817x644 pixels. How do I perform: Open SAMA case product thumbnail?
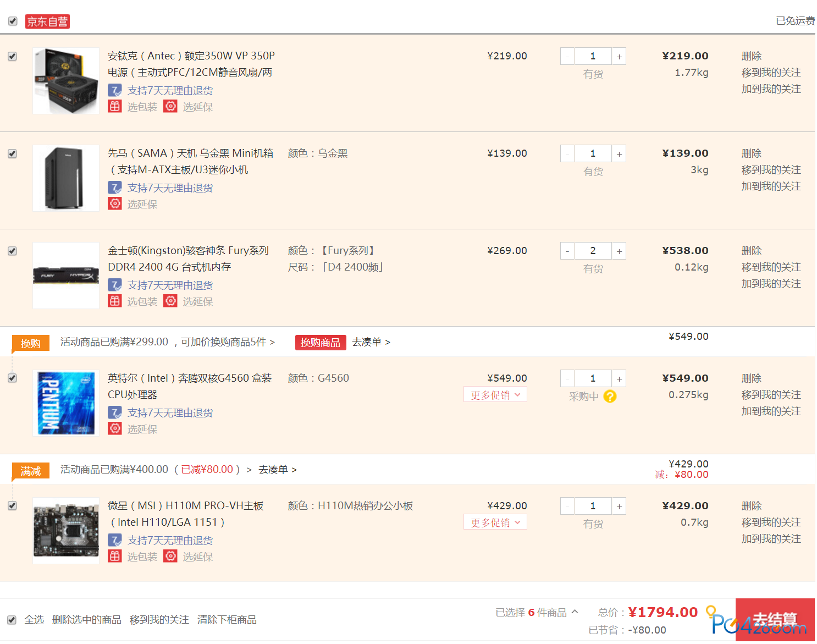(x=66, y=178)
